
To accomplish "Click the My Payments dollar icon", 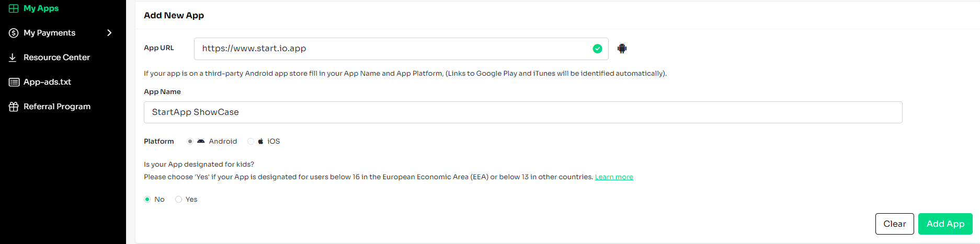I will 14,33.
